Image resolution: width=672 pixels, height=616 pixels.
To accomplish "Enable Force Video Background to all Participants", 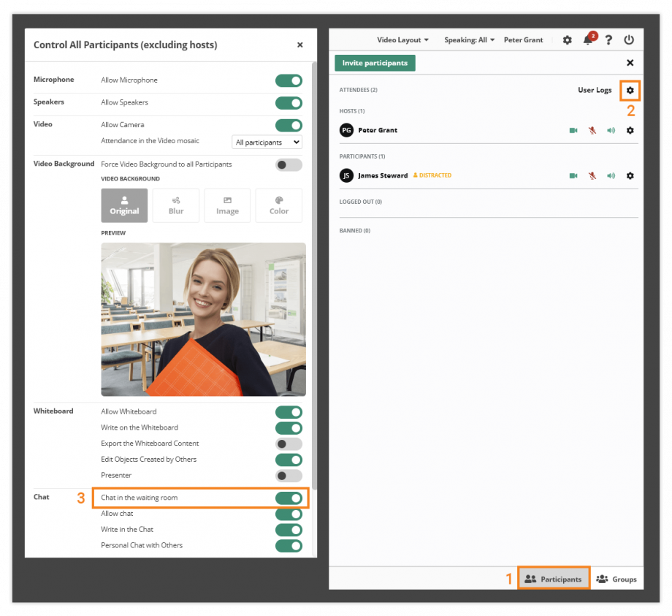I will coord(288,165).
